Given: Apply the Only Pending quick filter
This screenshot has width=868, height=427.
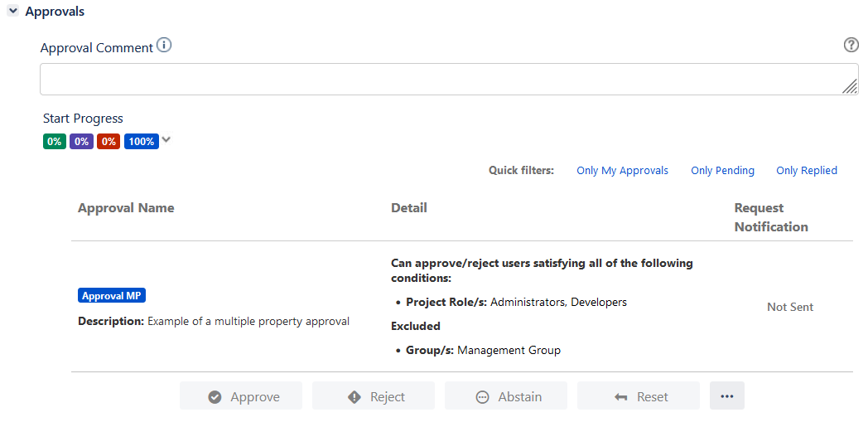Looking at the screenshot, I should [722, 171].
